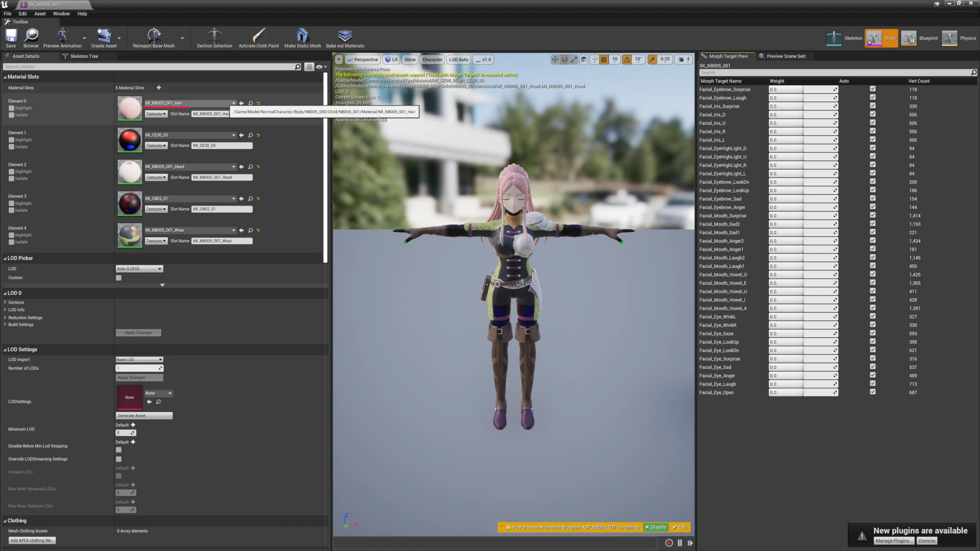Uncheck Auto for Facial_Mouth_Vowel_A morph

pos(873,308)
